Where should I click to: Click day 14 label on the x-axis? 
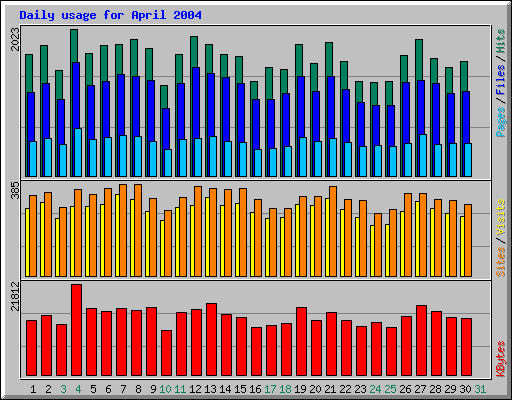tap(225, 389)
